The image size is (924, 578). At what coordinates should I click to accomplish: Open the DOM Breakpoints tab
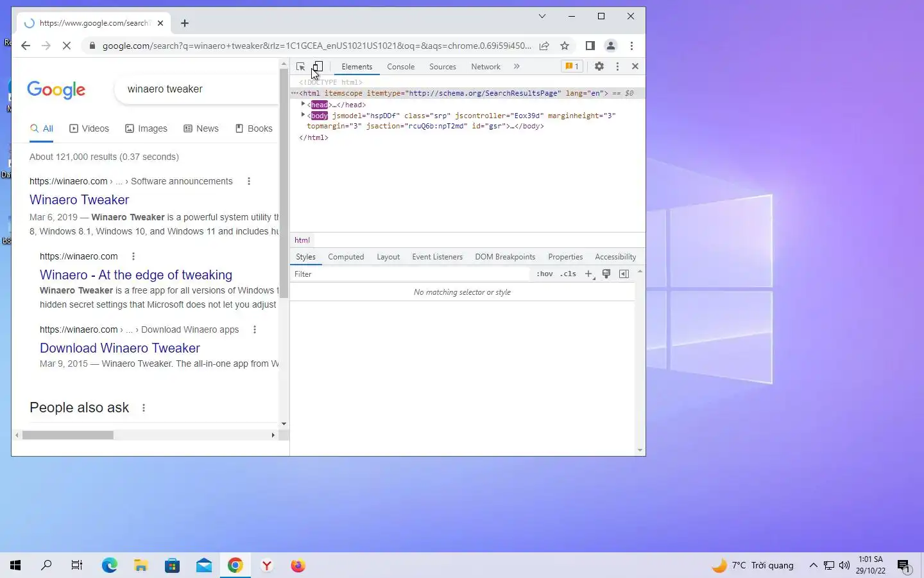505,257
